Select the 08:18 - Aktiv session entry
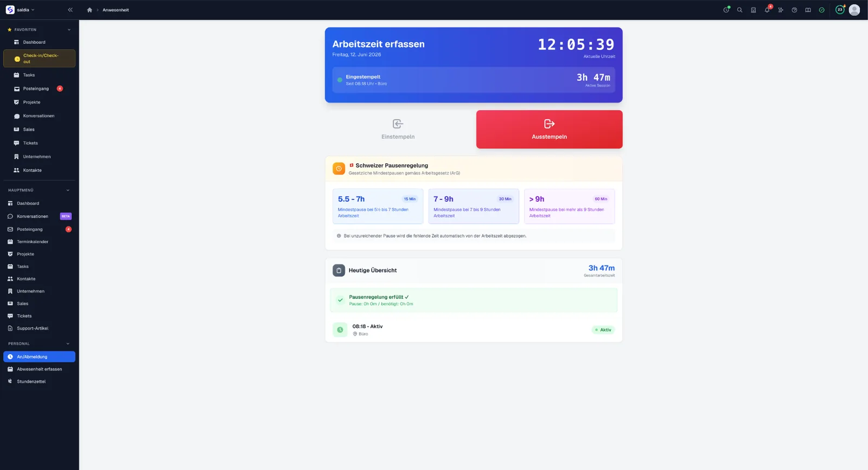This screenshot has width=868, height=470. pos(474,330)
